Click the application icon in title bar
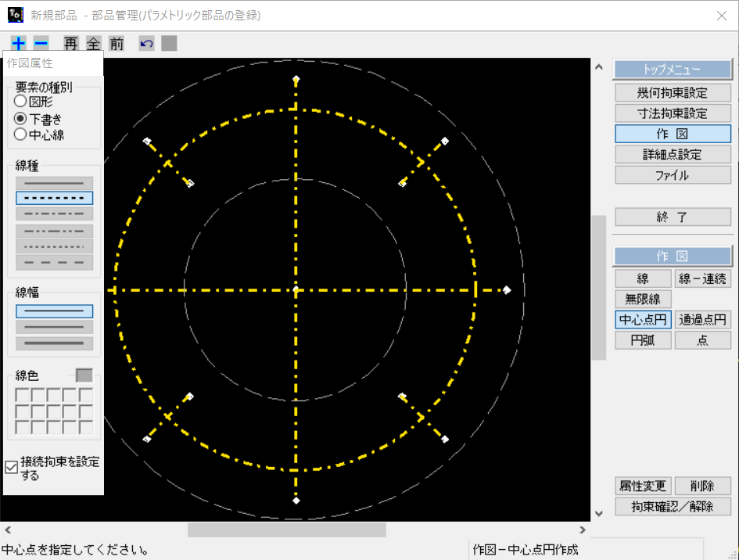Image resolution: width=739 pixels, height=560 pixels. point(15,15)
